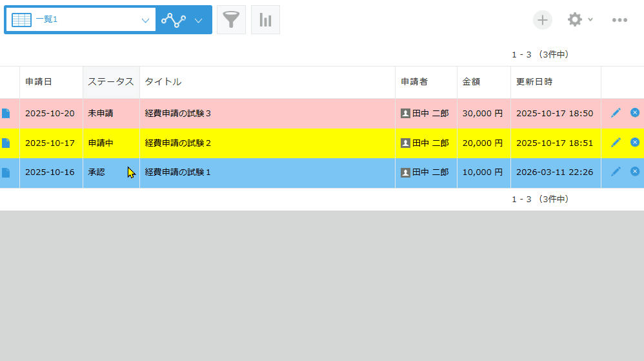
Task: Open the bar chart aggregate icon
Action: [x=265, y=20]
